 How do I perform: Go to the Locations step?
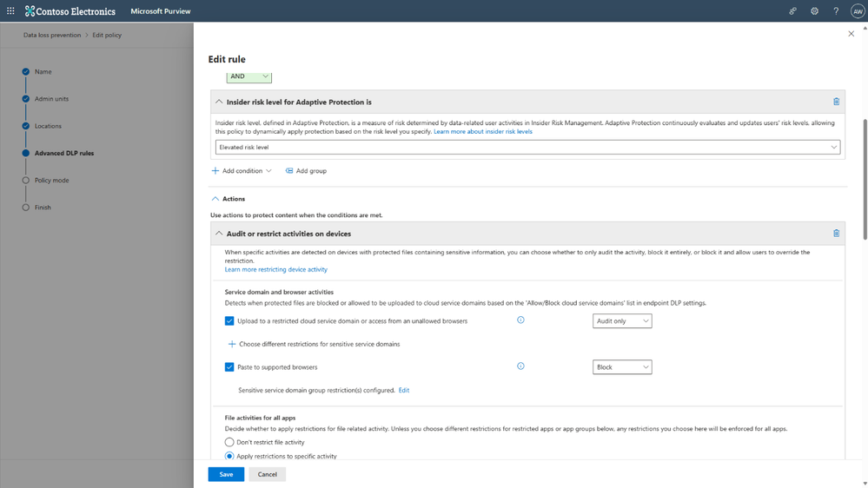click(48, 126)
